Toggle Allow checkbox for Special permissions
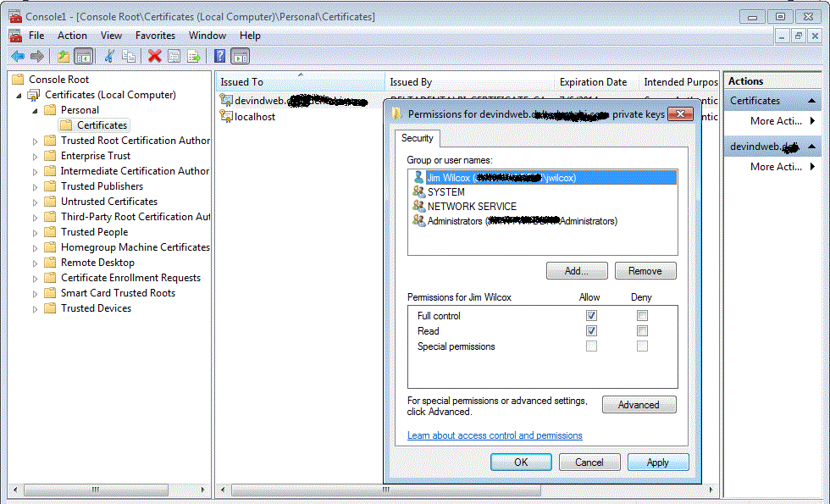The width and height of the screenshot is (830, 504). click(x=591, y=346)
